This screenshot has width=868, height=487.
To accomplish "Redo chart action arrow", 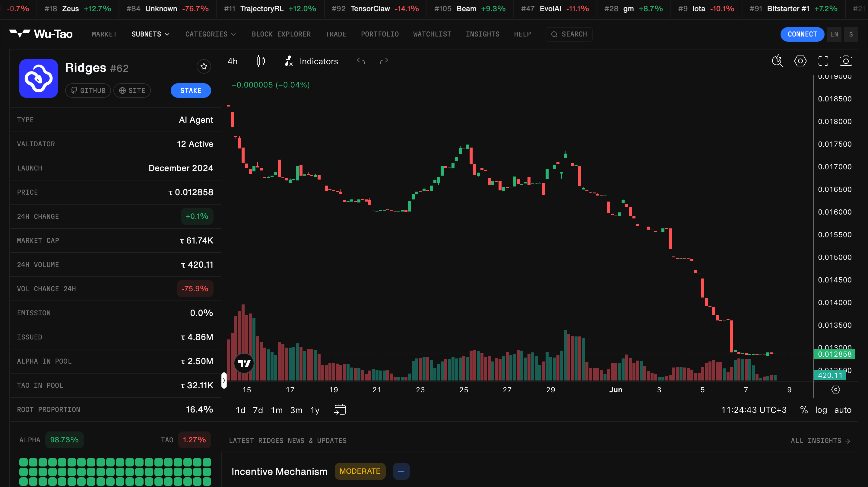I will pos(384,61).
